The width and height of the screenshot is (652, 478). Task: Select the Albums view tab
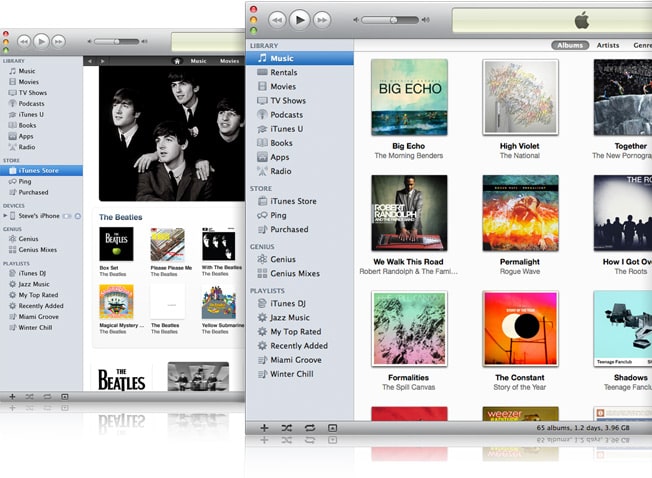pyautogui.click(x=570, y=45)
